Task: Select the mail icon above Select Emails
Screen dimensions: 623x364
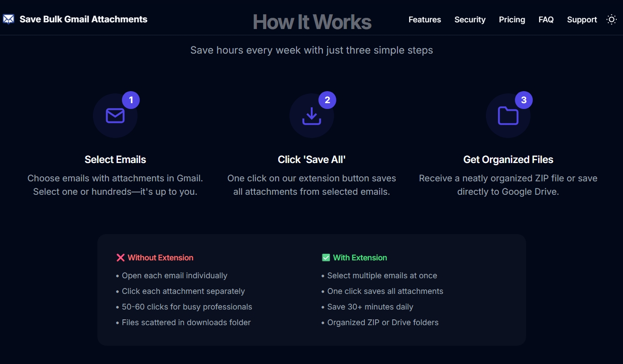Action: tap(115, 115)
